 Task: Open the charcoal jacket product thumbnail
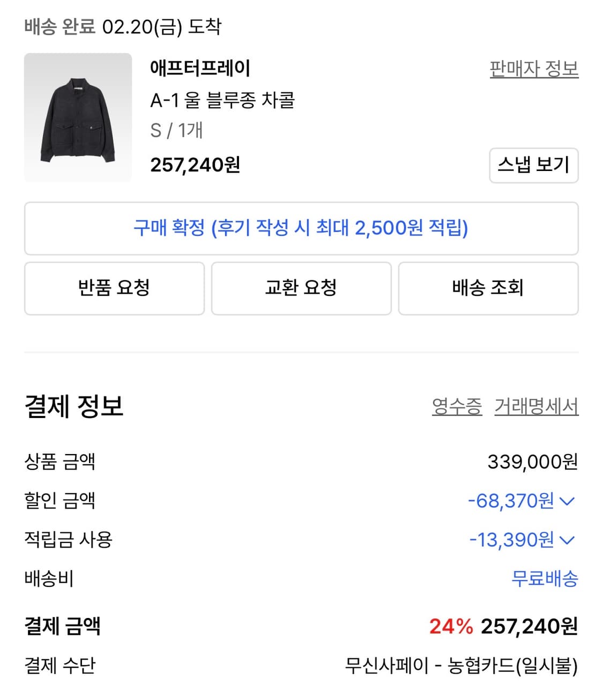(x=78, y=117)
